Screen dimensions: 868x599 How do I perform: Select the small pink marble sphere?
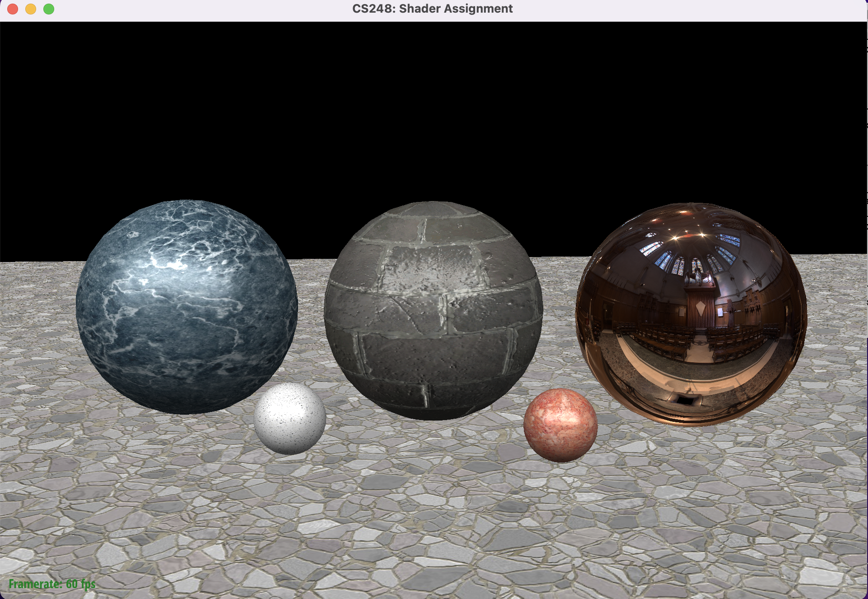tap(561, 425)
